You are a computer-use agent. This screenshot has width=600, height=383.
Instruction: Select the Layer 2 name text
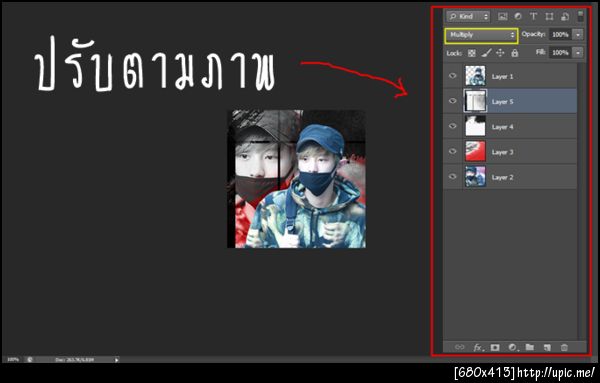pyautogui.click(x=502, y=178)
